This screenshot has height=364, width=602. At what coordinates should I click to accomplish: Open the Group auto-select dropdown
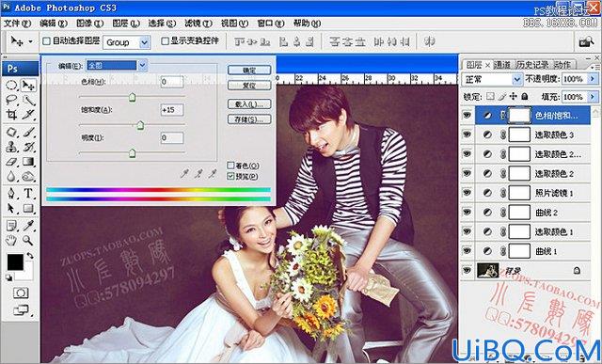144,42
